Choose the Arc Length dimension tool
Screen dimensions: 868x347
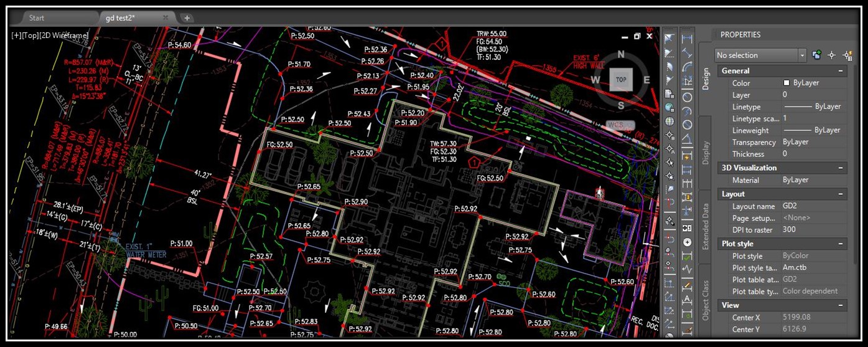tap(687, 67)
